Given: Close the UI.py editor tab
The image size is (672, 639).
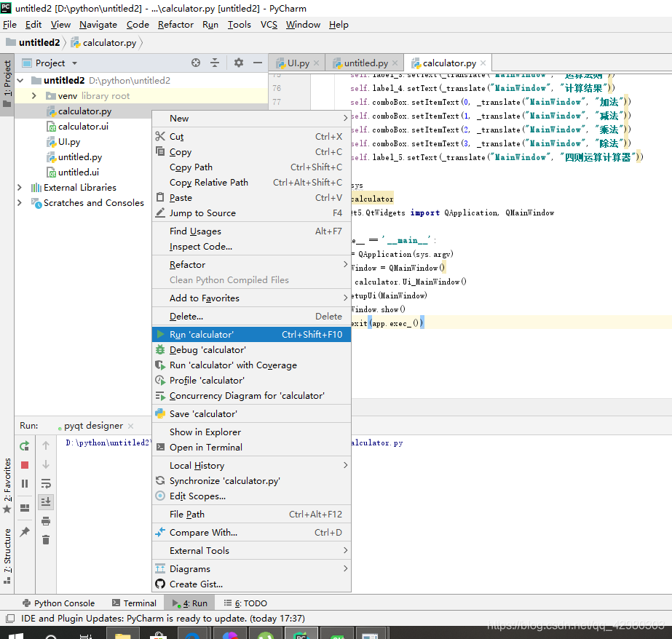Looking at the screenshot, I should point(316,63).
